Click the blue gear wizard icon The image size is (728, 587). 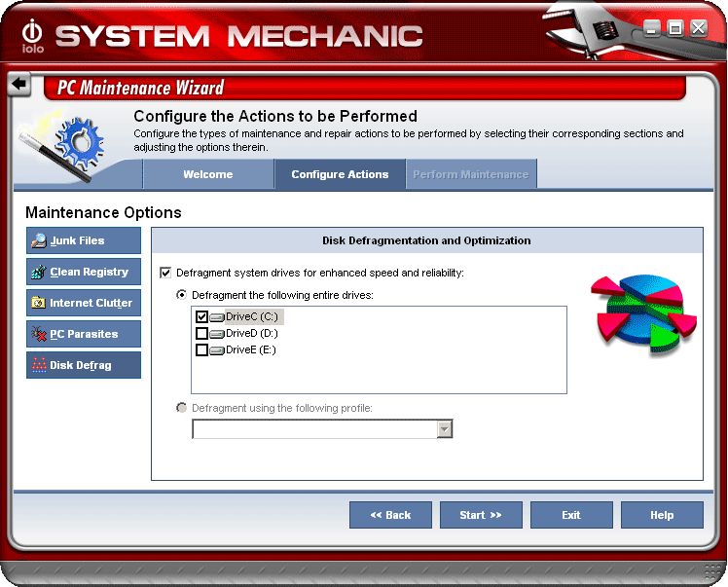coord(80,141)
